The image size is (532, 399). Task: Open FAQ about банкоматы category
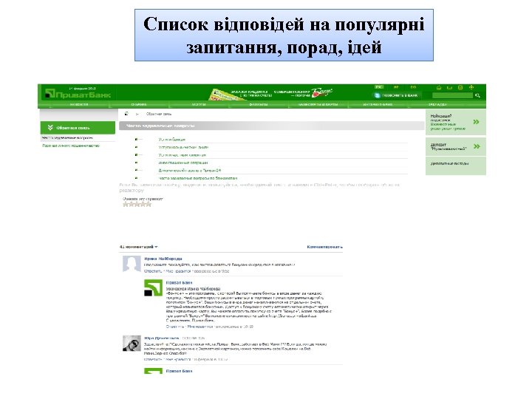coord(198,178)
